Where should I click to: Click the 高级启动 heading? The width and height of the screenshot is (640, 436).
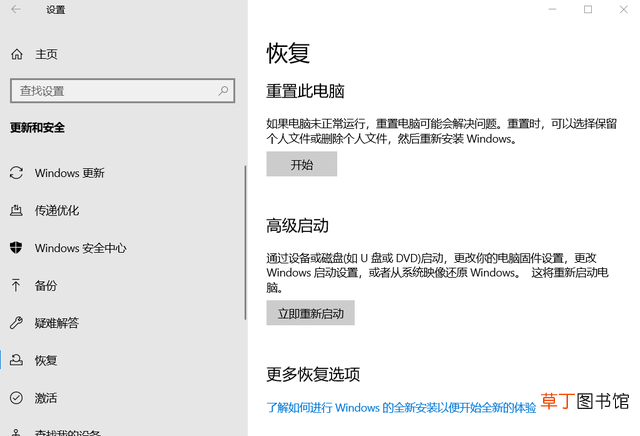tap(298, 225)
